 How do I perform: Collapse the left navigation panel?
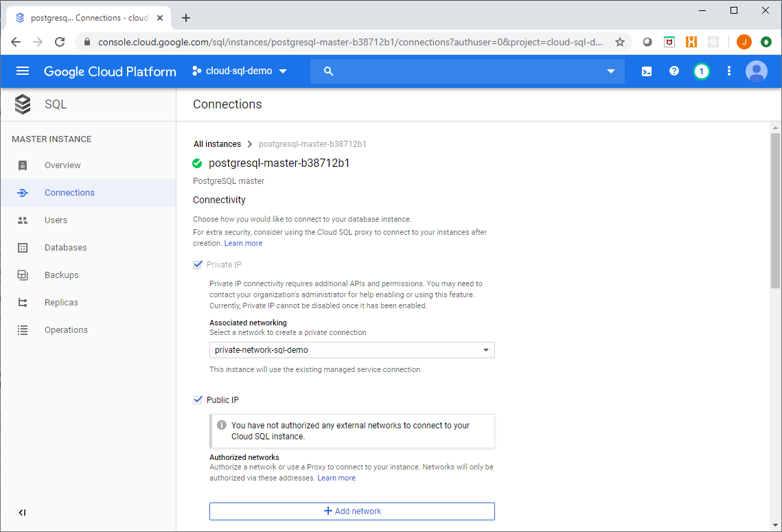[x=22, y=513]
